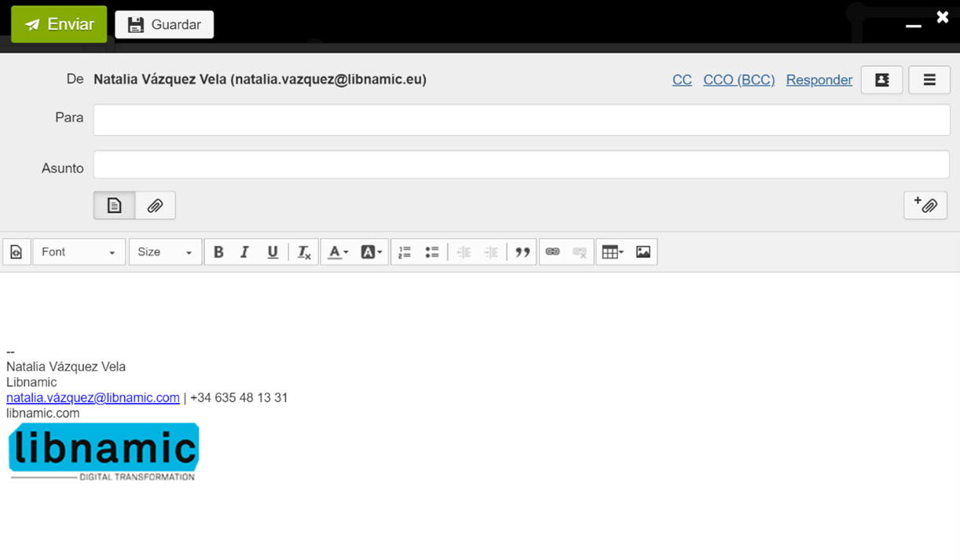Screen dimensions: 960x560
Task: Show the CCO (BCC) field
Action: (x=738, y=80)
